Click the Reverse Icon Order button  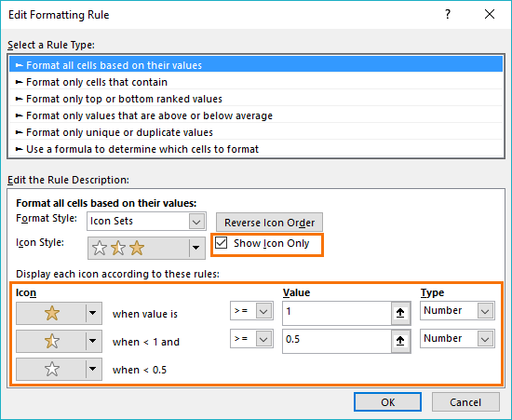point(269,223)
